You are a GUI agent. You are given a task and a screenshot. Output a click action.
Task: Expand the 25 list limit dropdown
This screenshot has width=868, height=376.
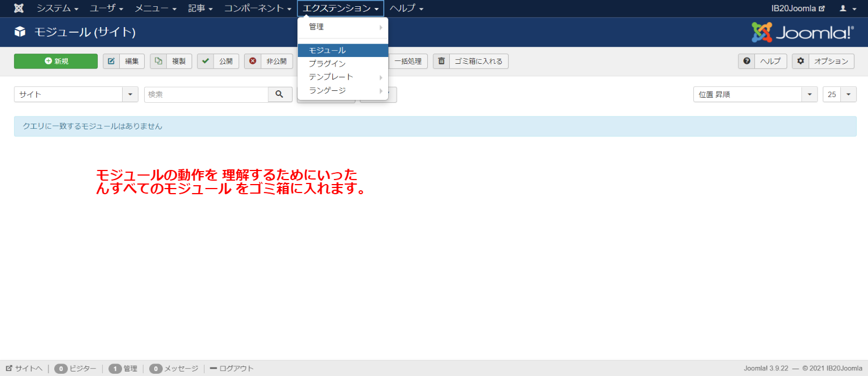(839, 94)
